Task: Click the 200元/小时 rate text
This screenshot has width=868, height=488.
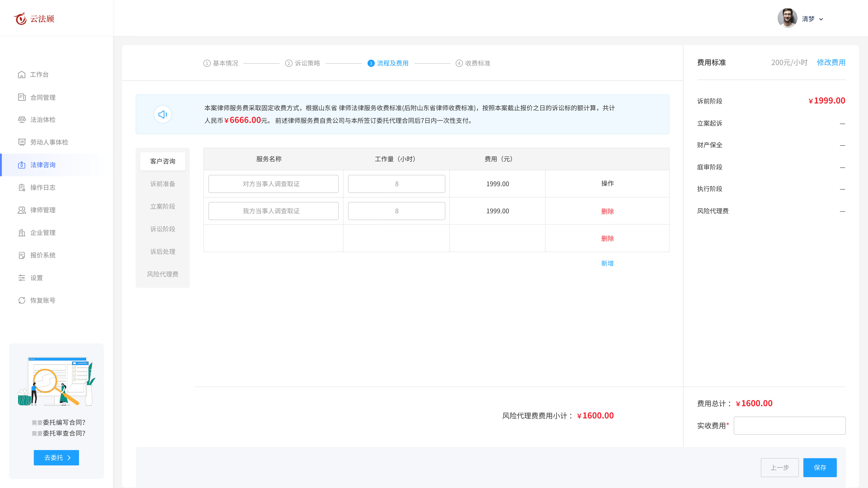Action: (x=789, y=62)
